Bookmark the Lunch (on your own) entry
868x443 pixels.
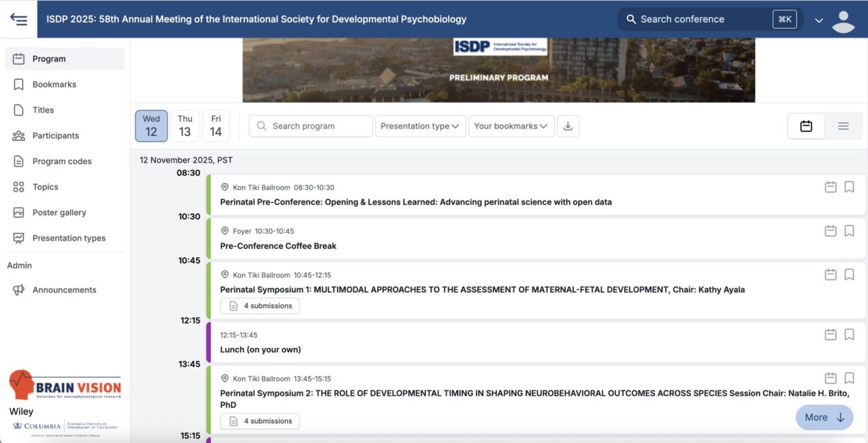point(849,334)
